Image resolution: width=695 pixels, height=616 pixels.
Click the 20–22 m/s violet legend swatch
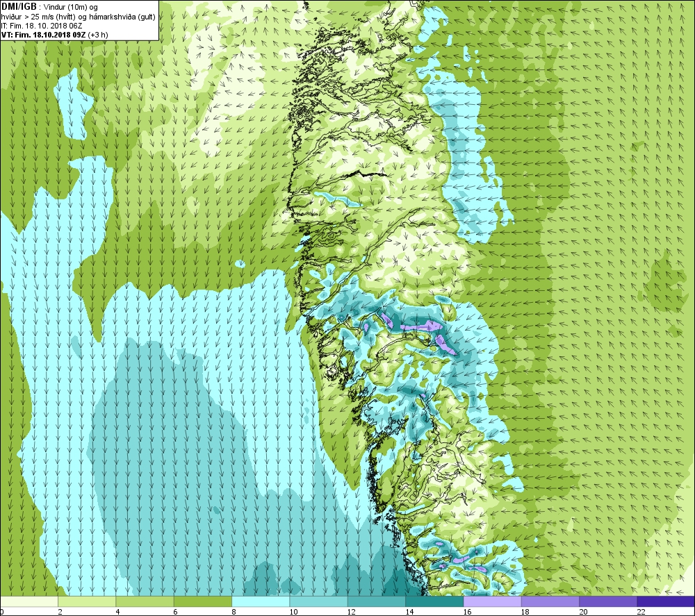607,601
